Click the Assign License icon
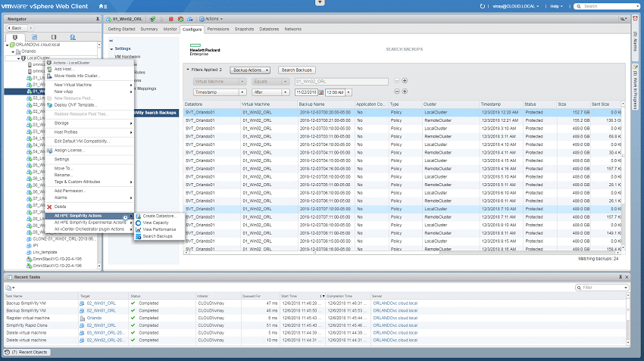Image resolution: width=644 pixels, height=361 pixels. [49, 151]
